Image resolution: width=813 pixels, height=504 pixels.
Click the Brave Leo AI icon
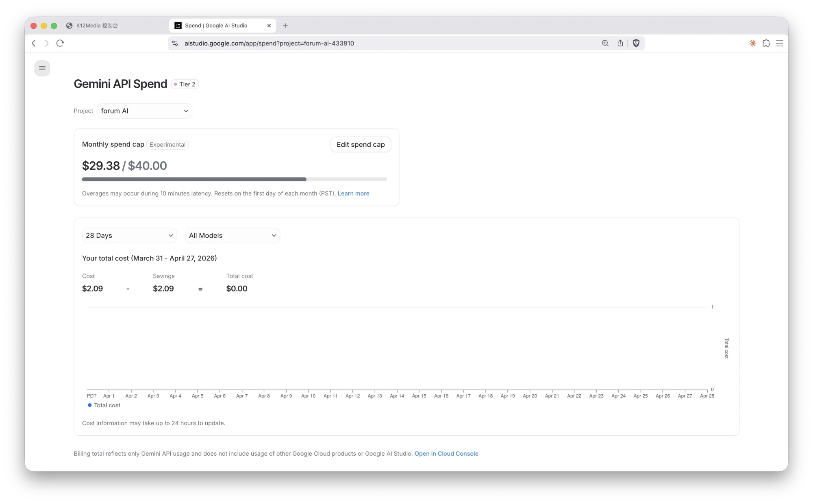752,43
